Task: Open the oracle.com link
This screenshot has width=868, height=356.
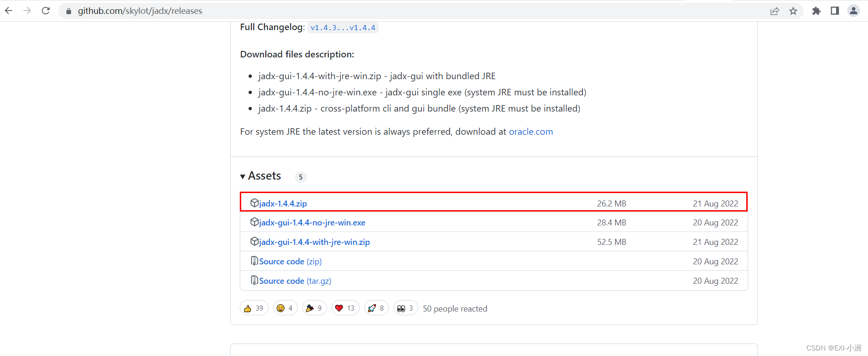Action: click(x=531, y=131)
